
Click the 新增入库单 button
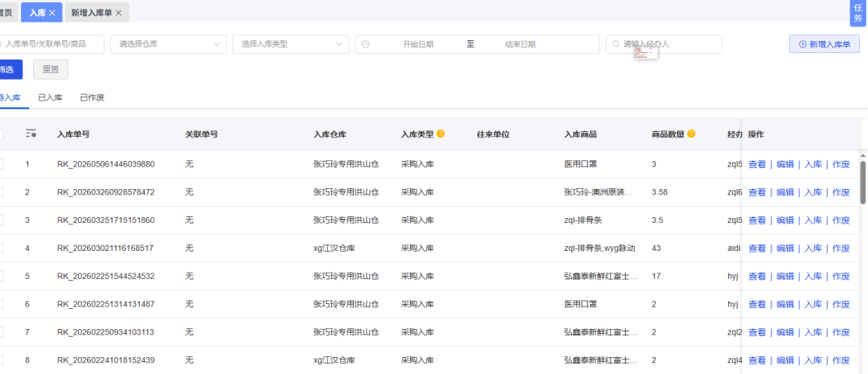(x=825, y=44)
